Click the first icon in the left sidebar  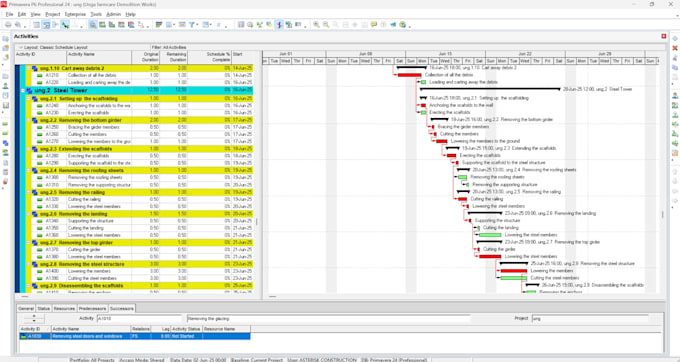coord(5,39)
